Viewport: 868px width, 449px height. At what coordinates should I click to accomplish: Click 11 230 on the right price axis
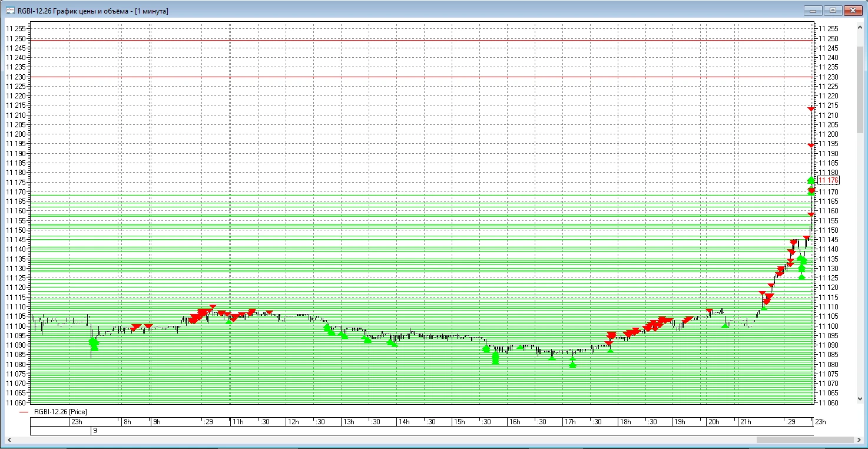click(x=828, y=77)
